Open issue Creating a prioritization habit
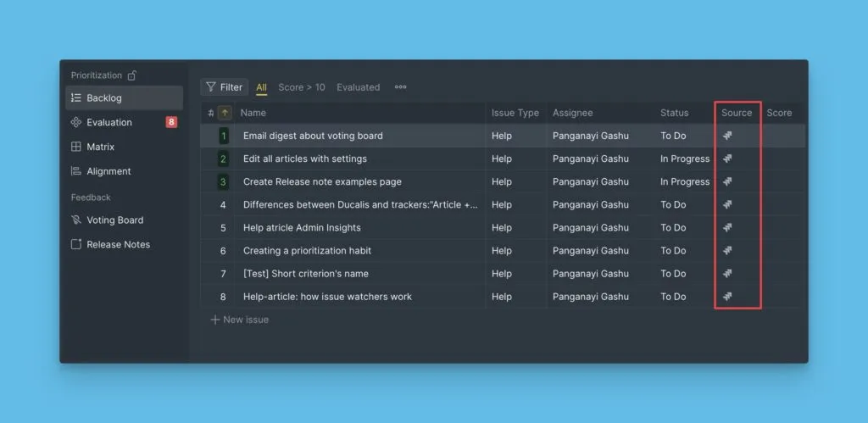This screenshot has width=868, height=423. pos(307,251)
